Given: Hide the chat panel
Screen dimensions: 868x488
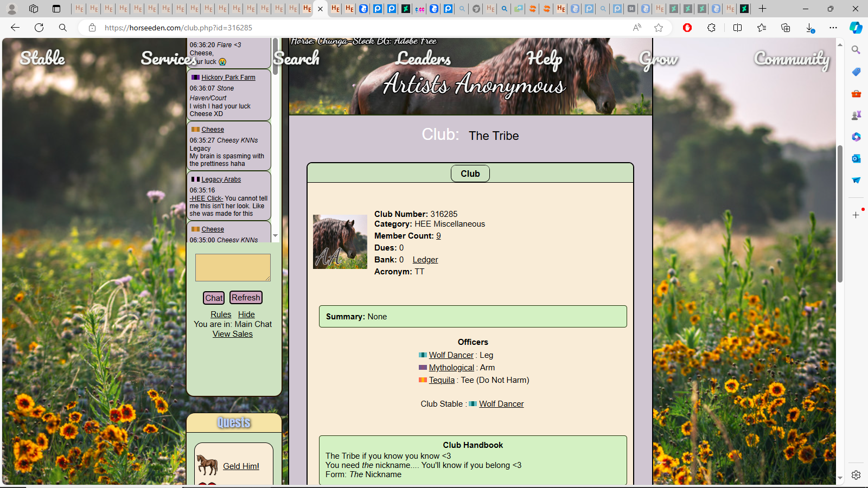Looking at the screenshot, I should [x=246, y=314].
